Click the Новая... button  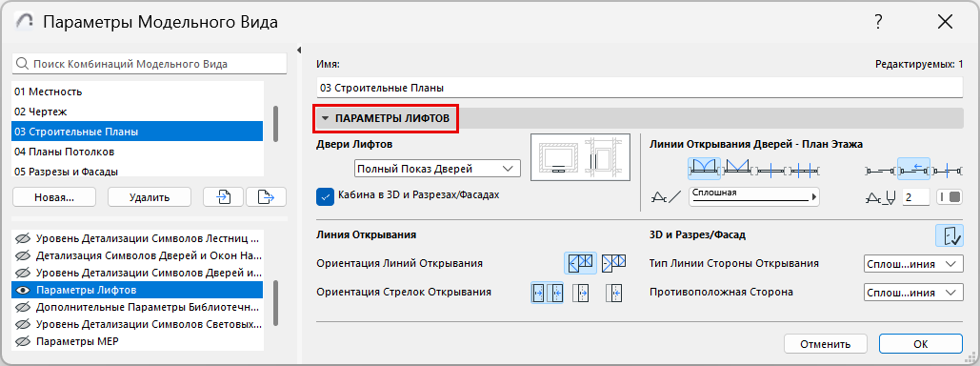54,196
